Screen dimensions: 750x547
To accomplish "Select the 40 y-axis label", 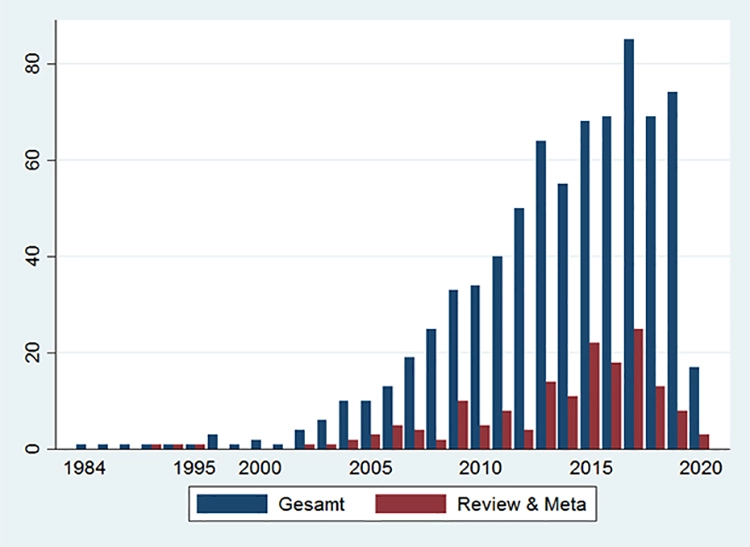I will point(34,257).
